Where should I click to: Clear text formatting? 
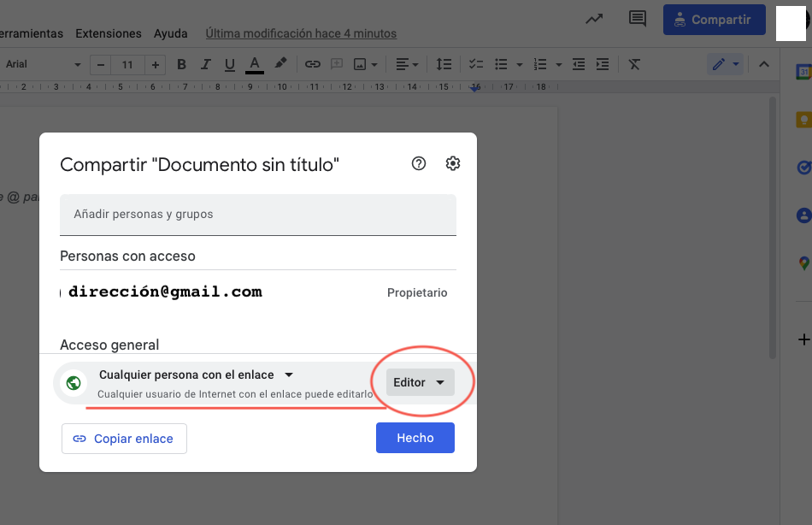click(634, 64)
